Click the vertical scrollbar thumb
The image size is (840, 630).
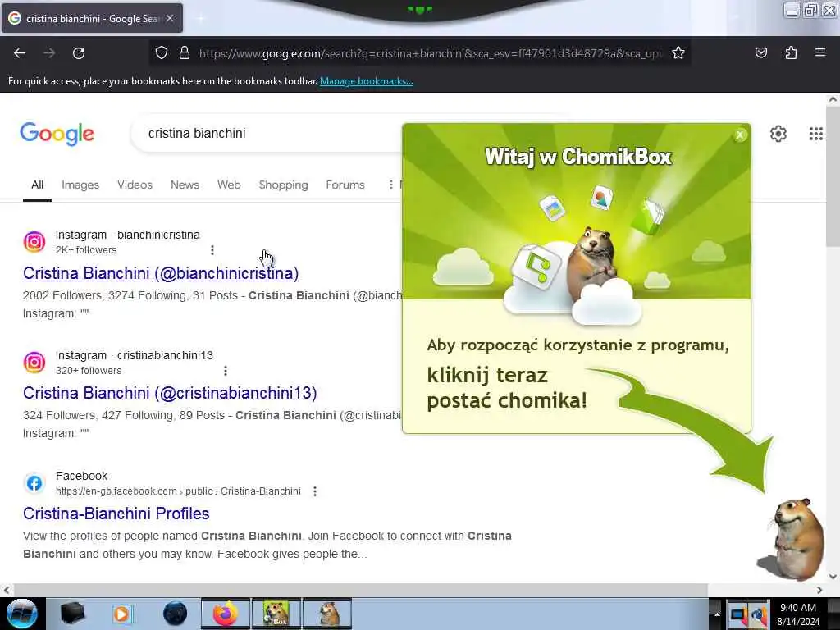point(833,177)
